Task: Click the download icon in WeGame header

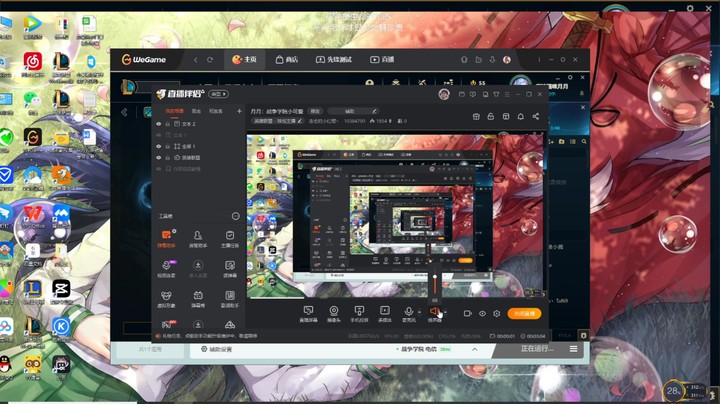Action: coord(492,60)
